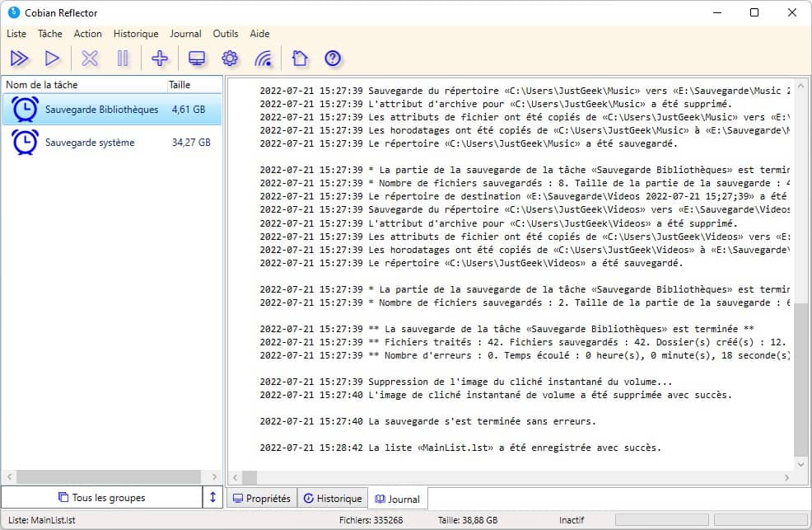812x530 pixels.
Task: Click the 'Liste: MainList.lst' status entry
Action: 41,520
